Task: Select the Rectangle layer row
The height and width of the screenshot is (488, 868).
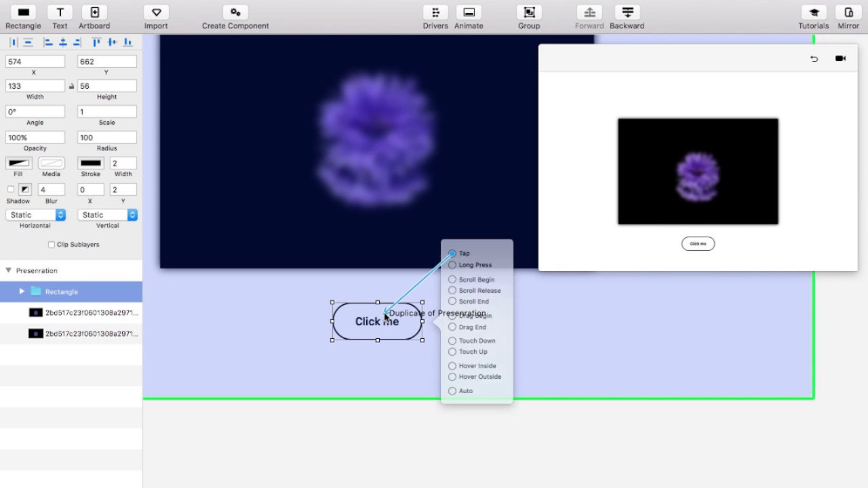Action: 71,291
